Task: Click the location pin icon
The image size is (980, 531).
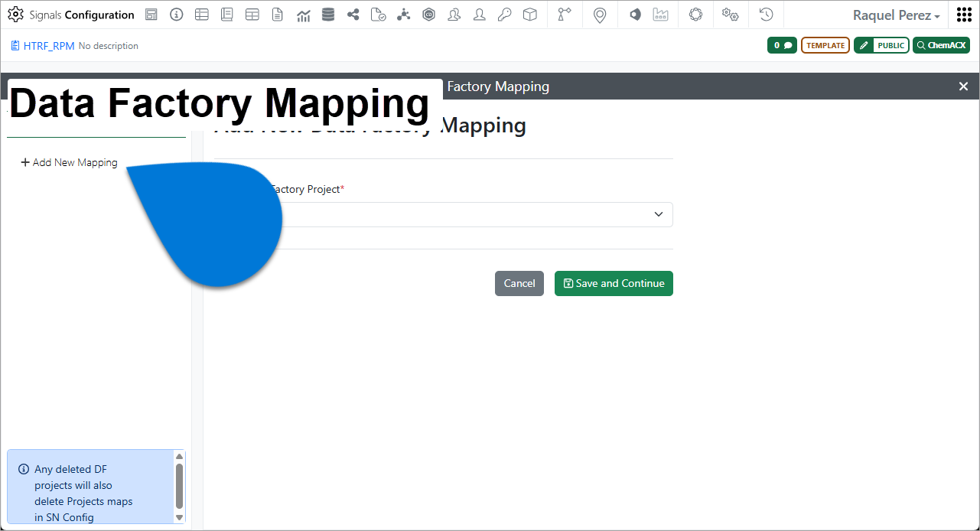Action: pos(600,15)
